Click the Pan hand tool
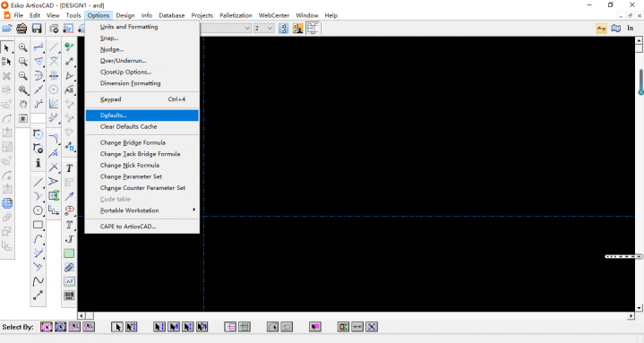 23,104
